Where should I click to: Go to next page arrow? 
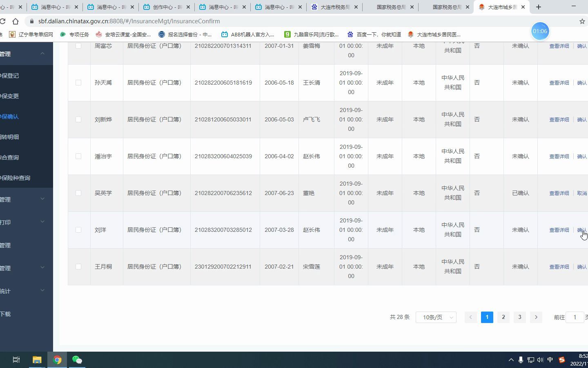[536, 317]
